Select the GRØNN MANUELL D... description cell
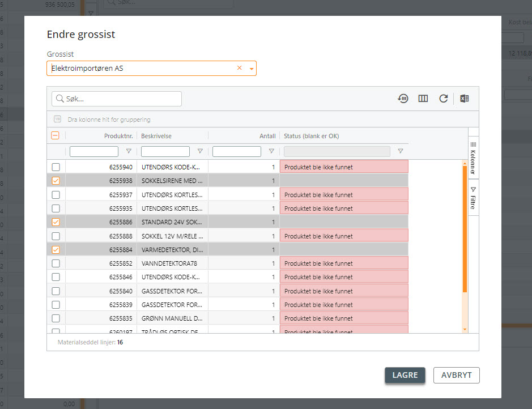Viewport: 532px width, 409px height. point(172,318)
